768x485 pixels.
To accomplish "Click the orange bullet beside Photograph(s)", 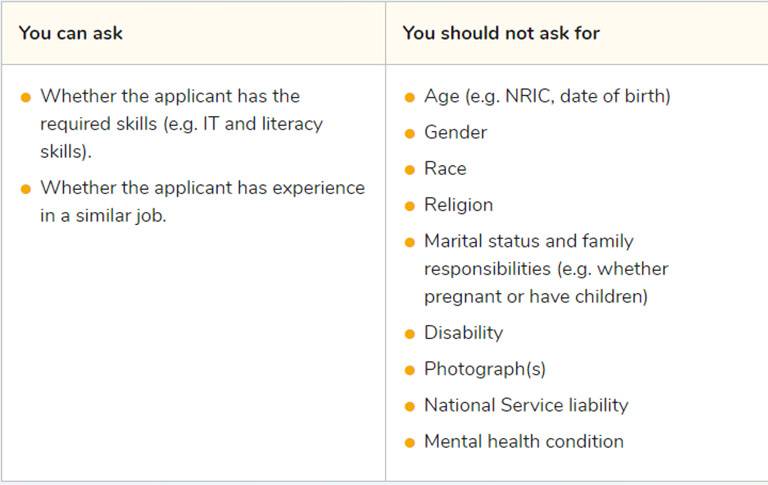I will [x=410, y=370].
